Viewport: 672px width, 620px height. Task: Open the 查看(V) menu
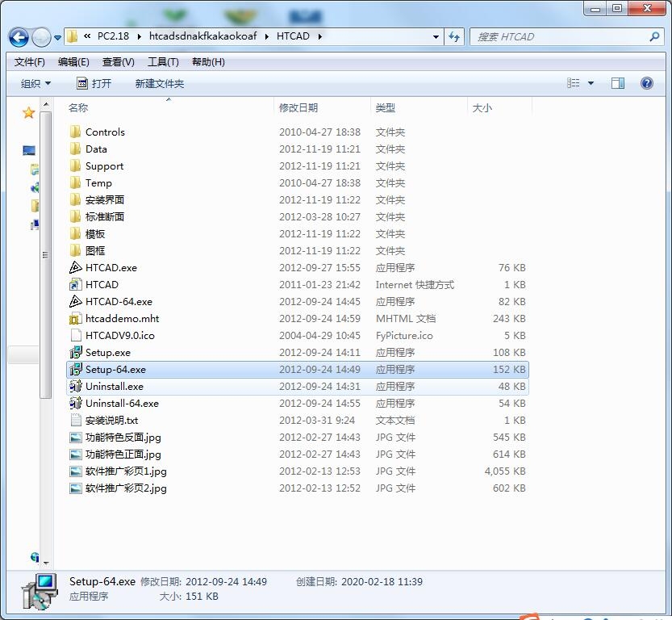pyautogui.click(x=119, y=62)
